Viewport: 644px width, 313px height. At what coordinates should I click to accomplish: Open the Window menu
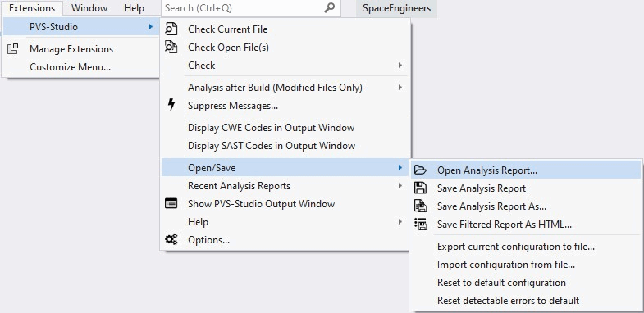click(x=89, y=8)
